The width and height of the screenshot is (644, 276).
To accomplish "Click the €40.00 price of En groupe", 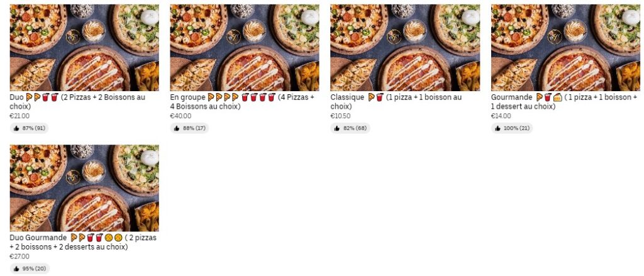I will tap(180, 116).
